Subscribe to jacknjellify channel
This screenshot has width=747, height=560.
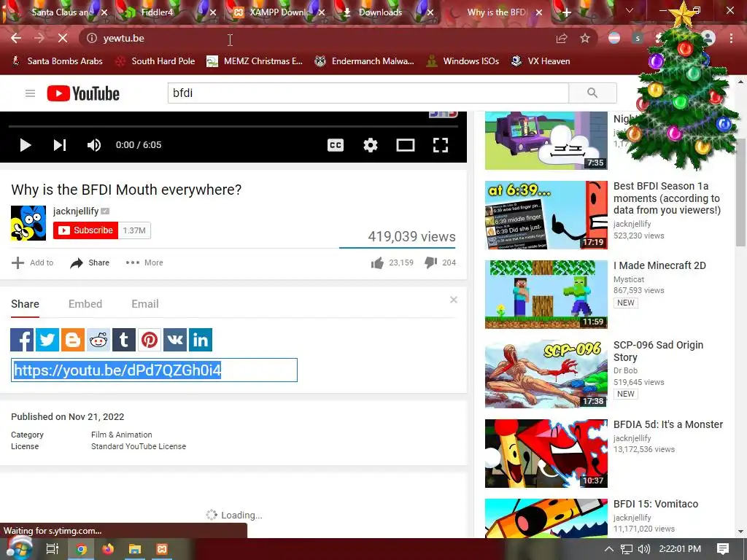pyautogui.click(x=86, y=230)
